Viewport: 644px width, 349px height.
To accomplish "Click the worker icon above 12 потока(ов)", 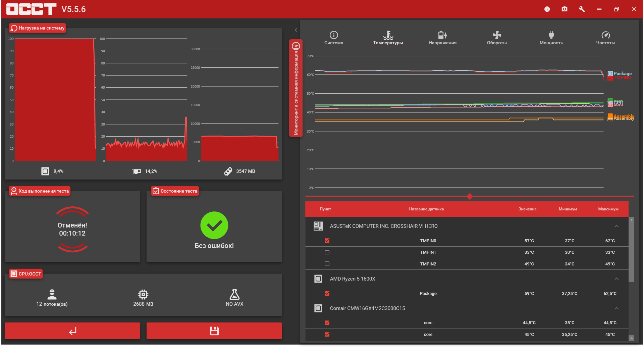I will pyautogui.click(x=52, y=294).
